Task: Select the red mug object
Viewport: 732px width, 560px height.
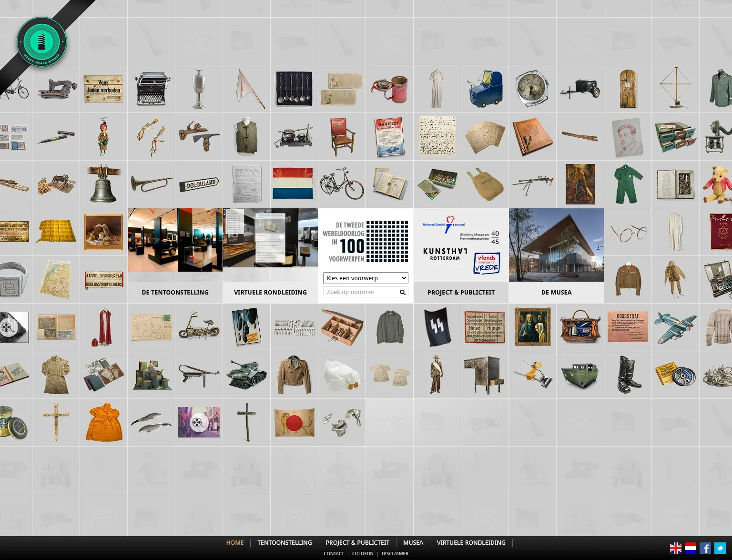Action: tap(390, 89)
